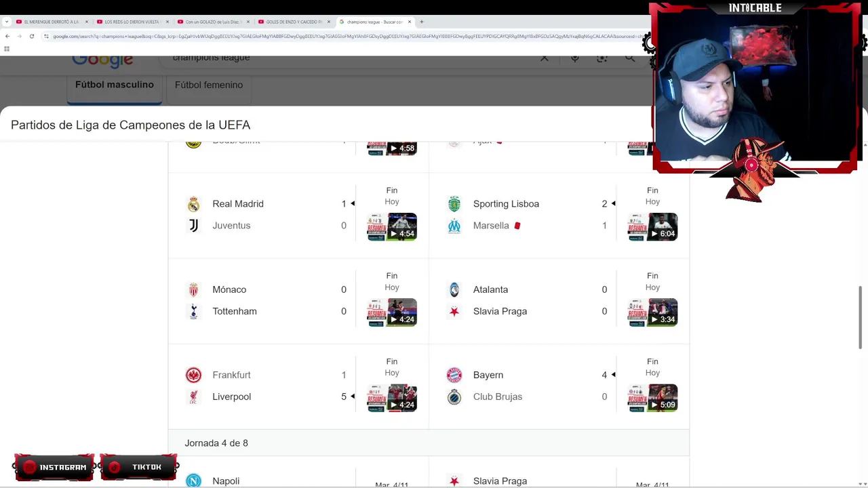Image resolution: width=868 pixels, height=488 pixels.
Task: Click the Napoli crest
Action: [194, 481]
